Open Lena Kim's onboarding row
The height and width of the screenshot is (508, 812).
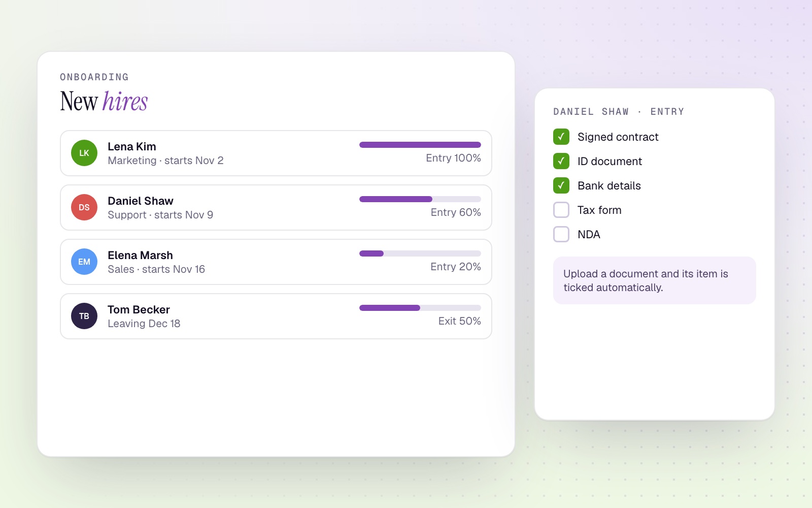click(276, 153)
